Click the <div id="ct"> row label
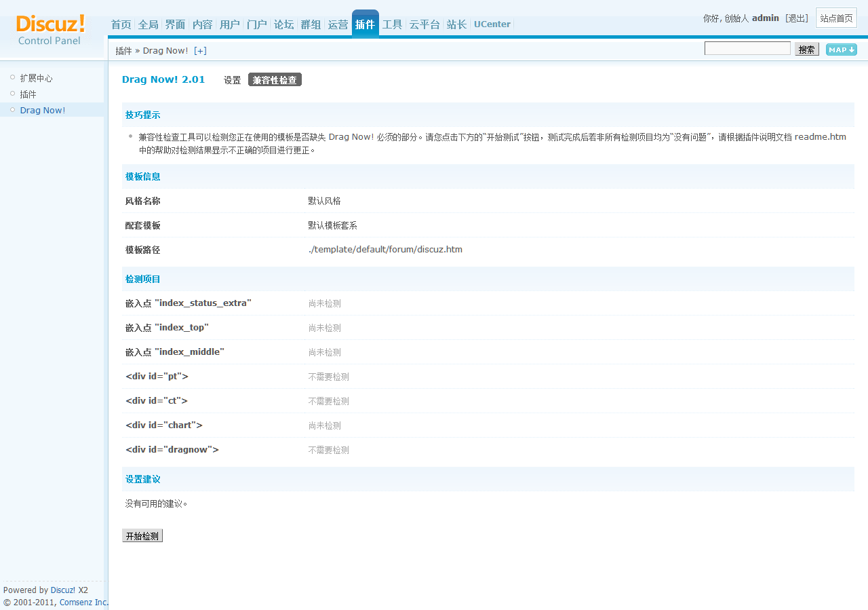Image resolution: width=868 pixels, height=610 pixels. (x=157, y=401)
